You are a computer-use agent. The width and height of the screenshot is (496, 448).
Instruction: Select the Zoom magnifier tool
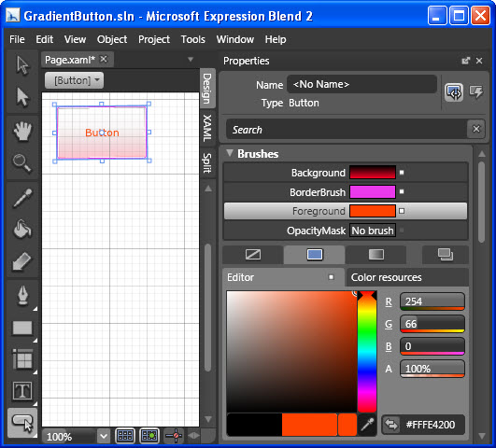[x=22, y=163]
